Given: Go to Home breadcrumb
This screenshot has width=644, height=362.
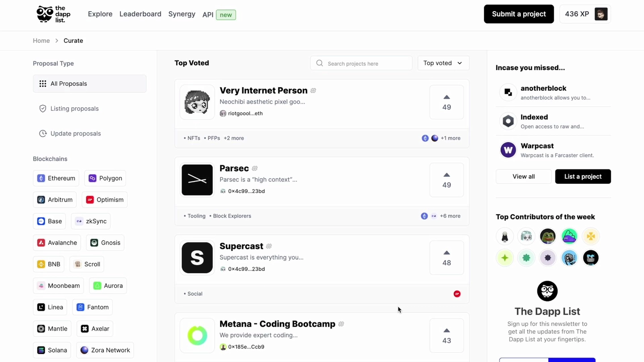Looking at the screenshot, I should 41,41.
